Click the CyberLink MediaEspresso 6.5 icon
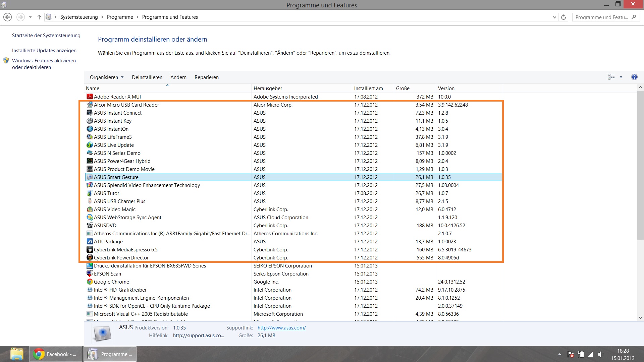 tap(90, 250)
